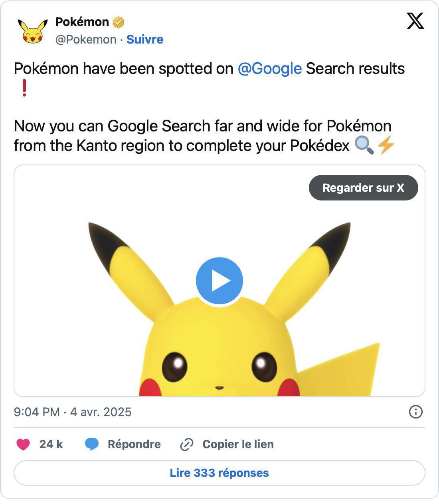
Task: Read replies via Lire 333 réponses
Action: coord(219,473)
